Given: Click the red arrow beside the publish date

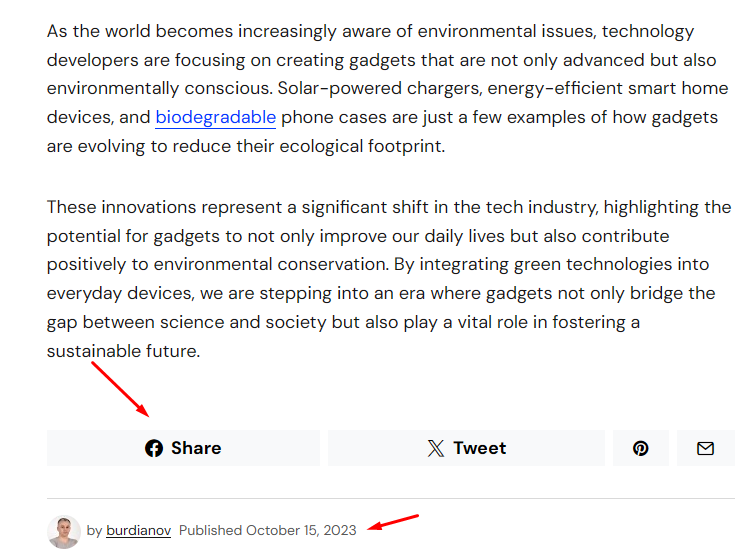Looking at the screenshot, I should coord(393,522).
